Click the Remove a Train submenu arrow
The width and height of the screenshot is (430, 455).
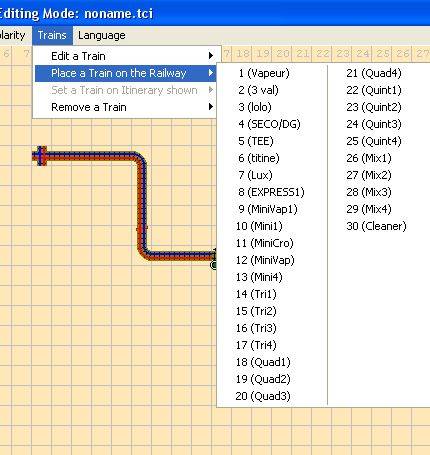click(210, 107)
